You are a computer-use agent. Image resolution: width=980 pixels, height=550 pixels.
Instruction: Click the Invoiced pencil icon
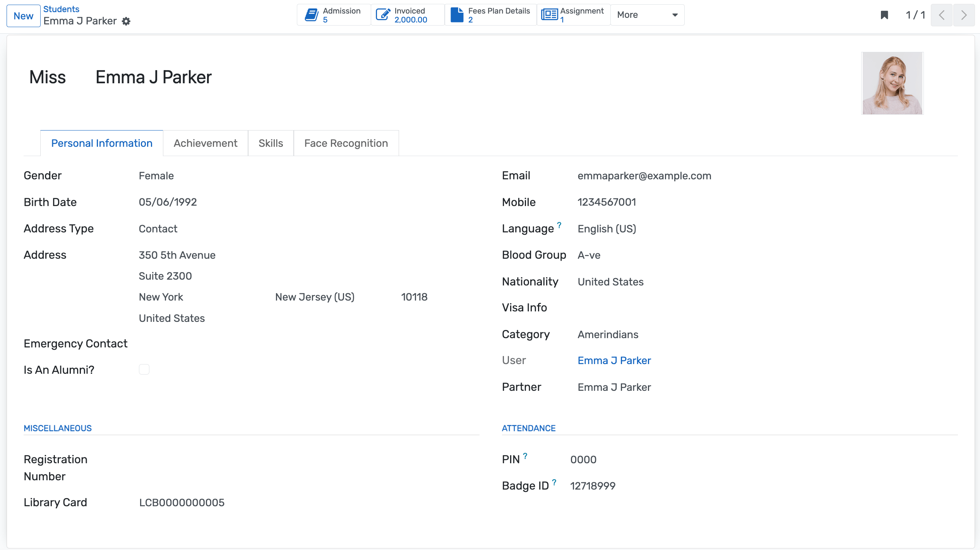(x=383, y=14)
